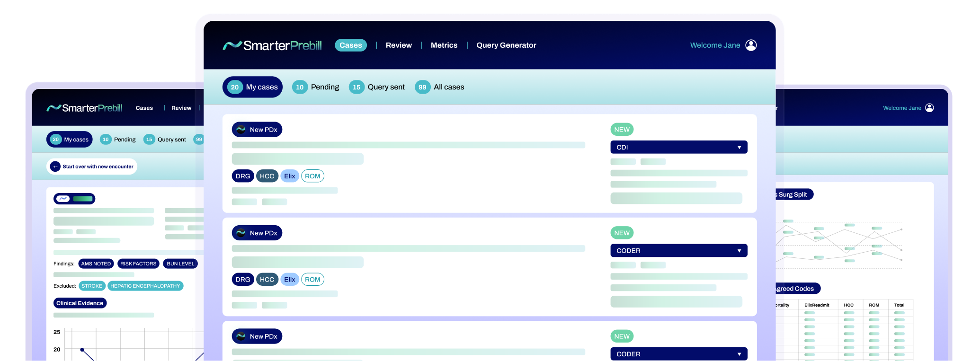
Task: Click the Elix tag on the first case
Action: pos(290,176)
